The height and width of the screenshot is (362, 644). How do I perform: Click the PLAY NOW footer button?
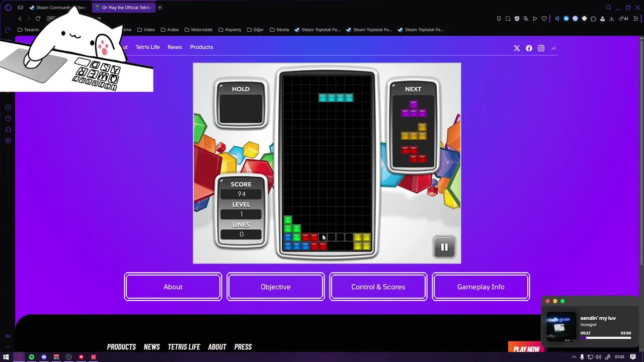tap(526, 348)
